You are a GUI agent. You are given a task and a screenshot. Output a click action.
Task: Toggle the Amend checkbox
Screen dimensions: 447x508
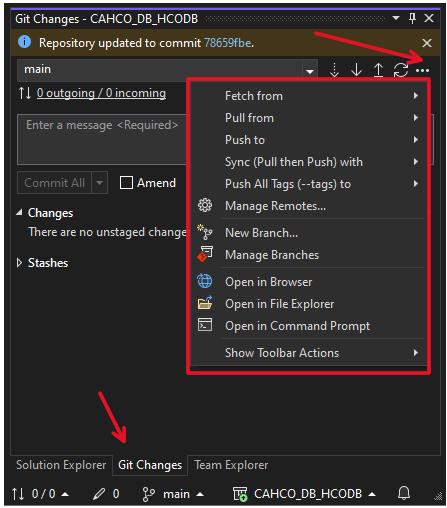click(x=126, y=183)
